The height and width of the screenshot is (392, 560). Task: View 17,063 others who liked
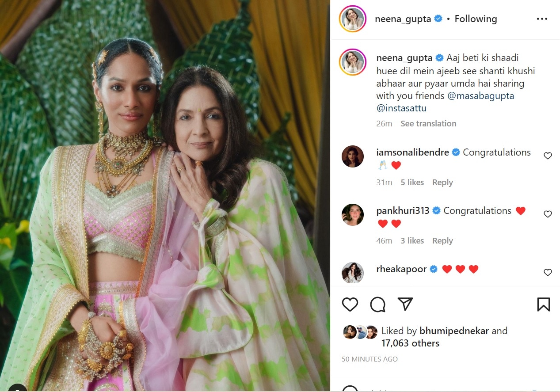pyautogui.click(x=410, y=343)
